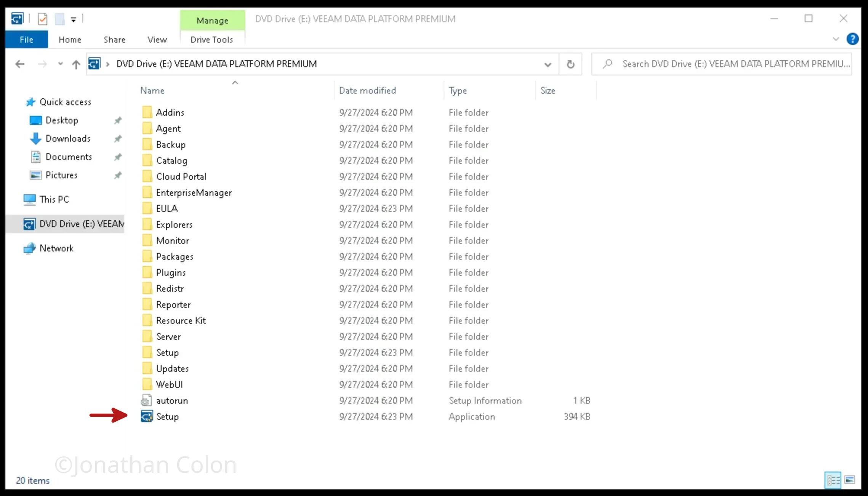
Task: Click the New folder quick access icon
Action: click(59, 19)
